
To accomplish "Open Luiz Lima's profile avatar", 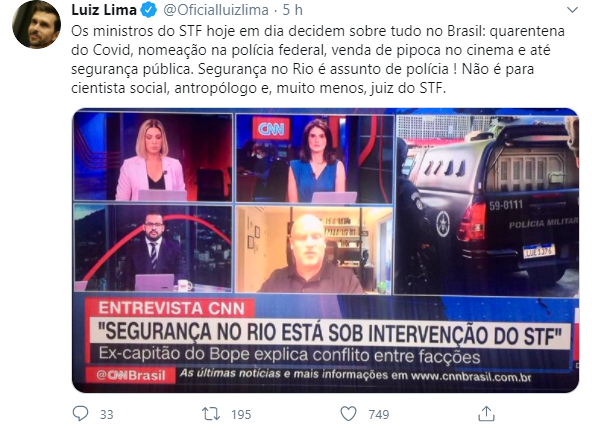I will [37, 25].
